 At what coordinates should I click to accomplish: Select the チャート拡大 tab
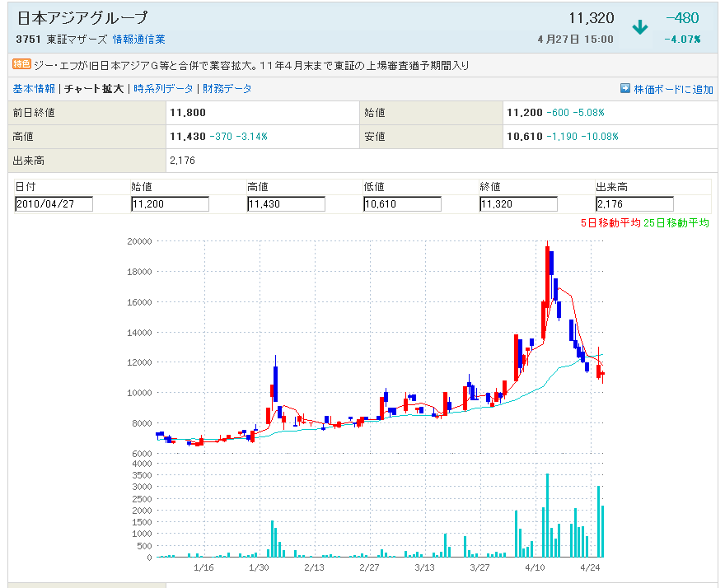click(x=94, y=89)
